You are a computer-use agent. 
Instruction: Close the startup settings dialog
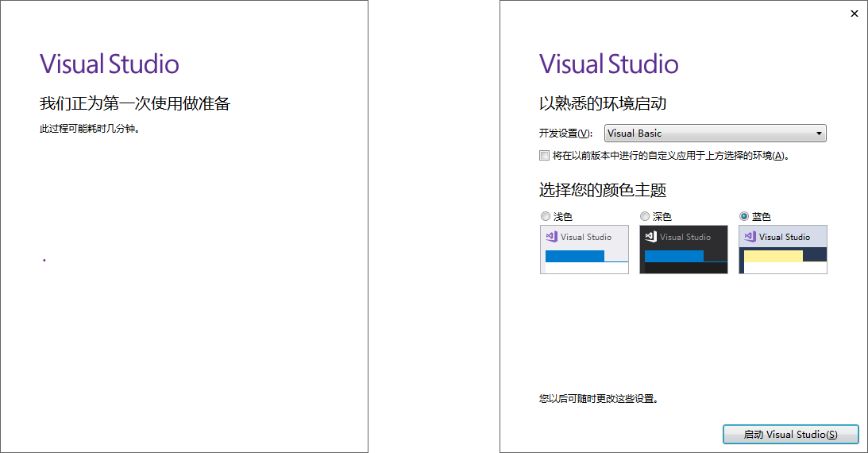[854, 14]
